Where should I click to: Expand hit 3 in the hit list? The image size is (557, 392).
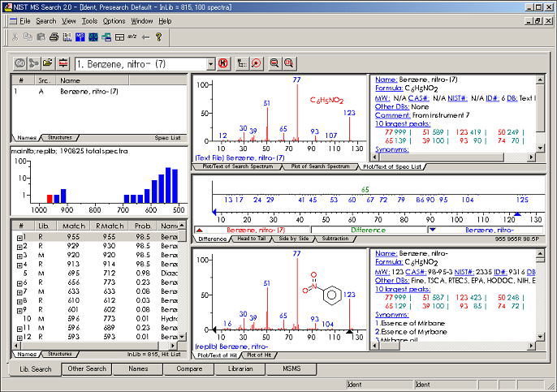pyautogui.click(x=19, y=256)
